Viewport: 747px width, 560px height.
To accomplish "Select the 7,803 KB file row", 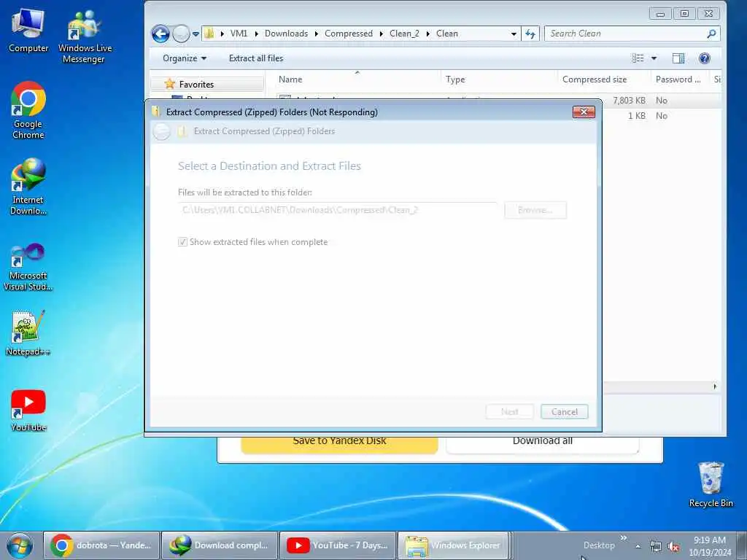I will (x=662, y=101).
